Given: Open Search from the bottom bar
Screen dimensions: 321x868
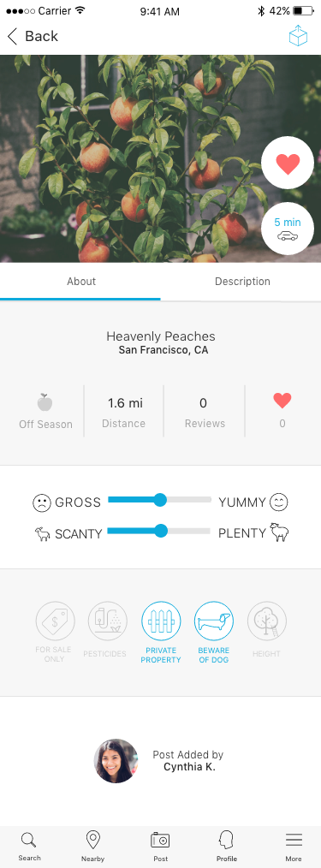Looking at the screenshot, I should [x=29, y=847].
